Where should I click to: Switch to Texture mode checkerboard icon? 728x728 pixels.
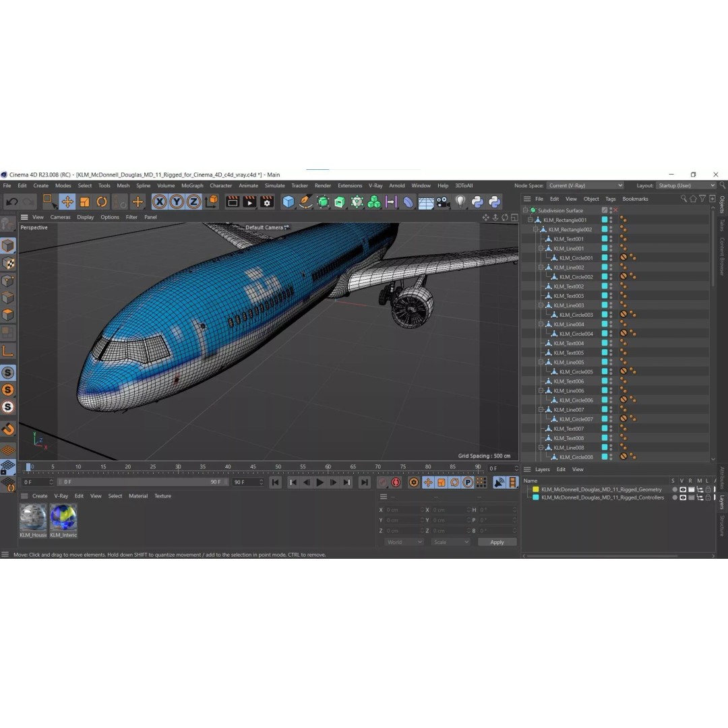click(x=8, y=264)
